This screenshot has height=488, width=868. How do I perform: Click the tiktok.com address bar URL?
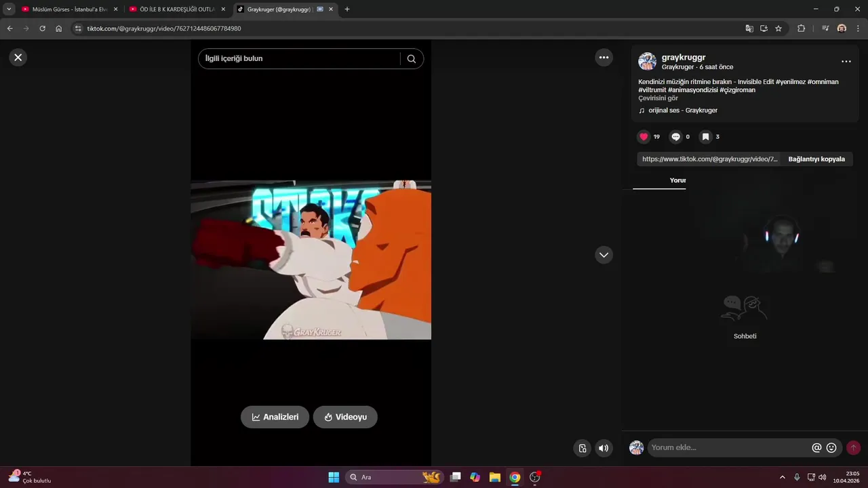[x=164, y=28]
